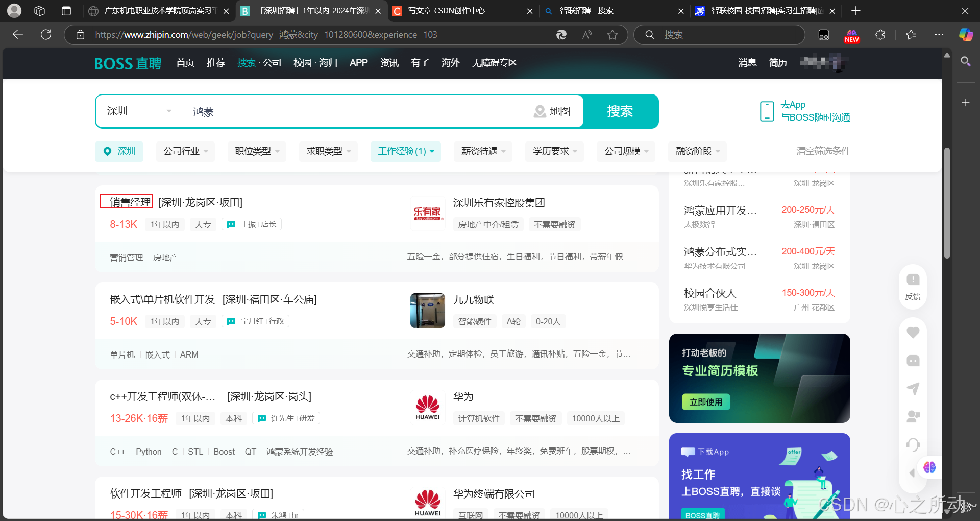Expand the 职位类型 filter
The height and width of the screenshot is (521, 980).
257,151
